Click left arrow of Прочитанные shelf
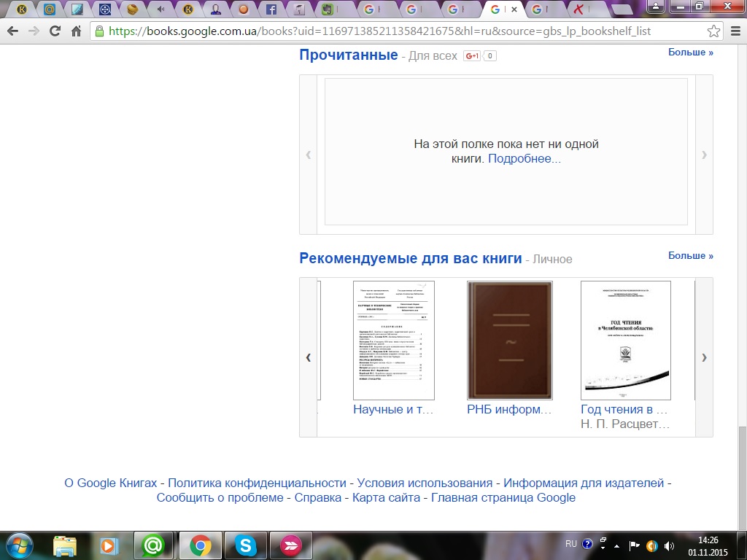 (309, 155)
